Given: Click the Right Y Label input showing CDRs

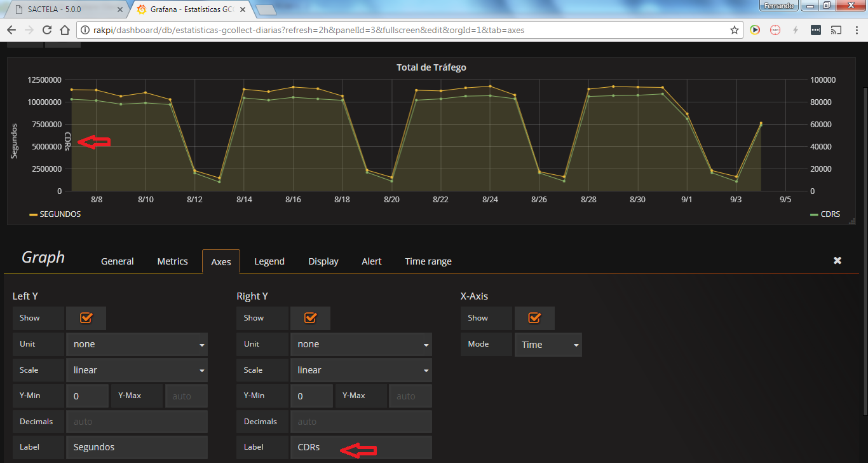Looking at the screenshot, I should pos(361,447).
